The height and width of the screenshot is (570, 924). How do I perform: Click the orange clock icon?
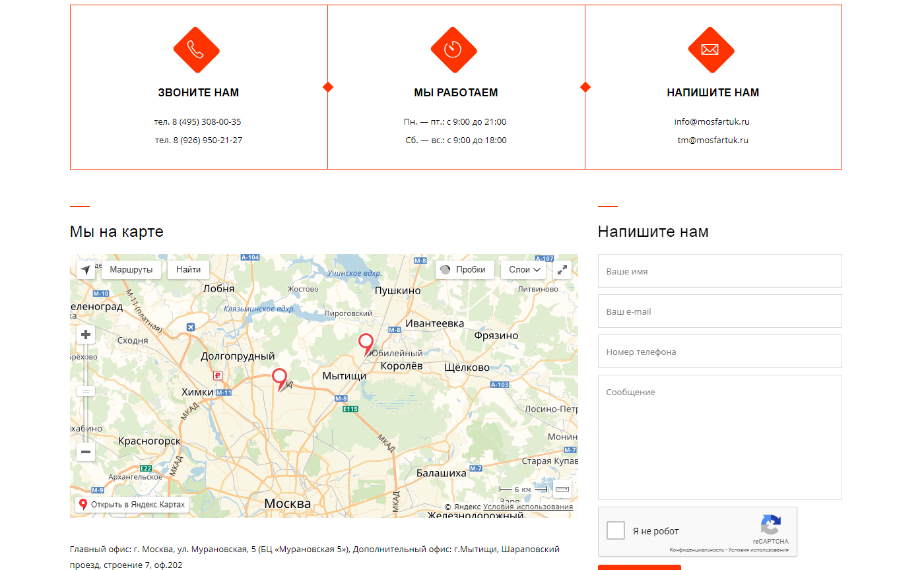(453, 50)
